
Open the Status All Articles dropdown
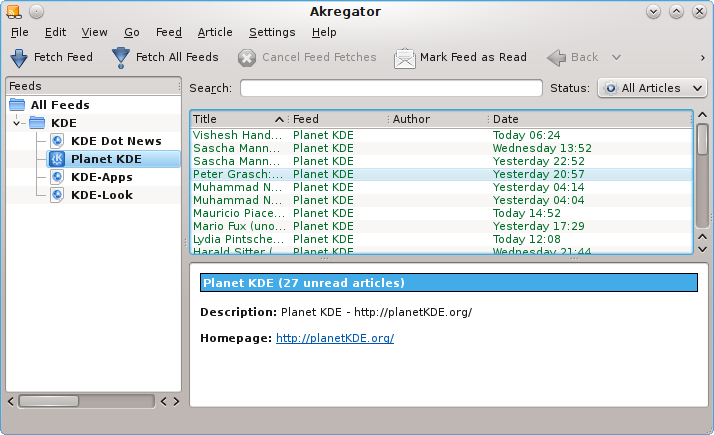point(652,88)
